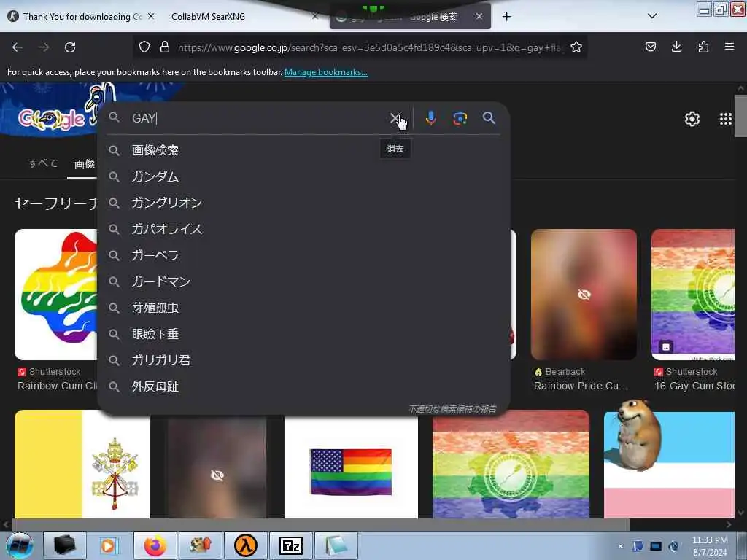
Task: Open the extensions puzzle menu
Action: [703, 47]
